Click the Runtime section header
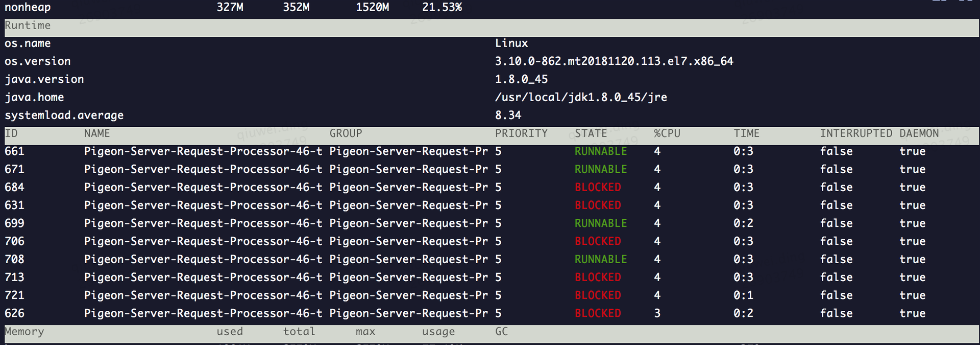 (x=28, y=26)
